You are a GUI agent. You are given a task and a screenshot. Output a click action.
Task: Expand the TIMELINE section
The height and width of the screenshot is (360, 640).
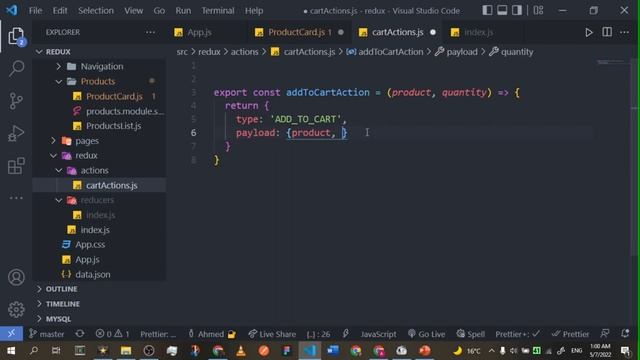point(62,304)
